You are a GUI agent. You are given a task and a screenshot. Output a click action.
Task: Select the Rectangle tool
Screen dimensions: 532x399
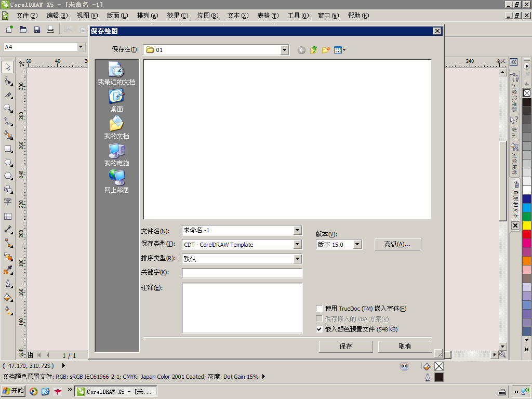8,149
